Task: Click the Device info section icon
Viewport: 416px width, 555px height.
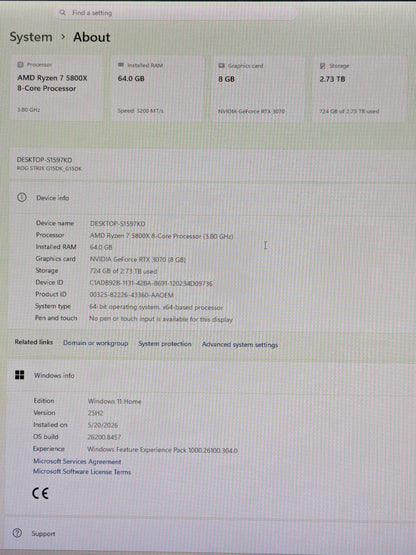Action: click(22, 198)
